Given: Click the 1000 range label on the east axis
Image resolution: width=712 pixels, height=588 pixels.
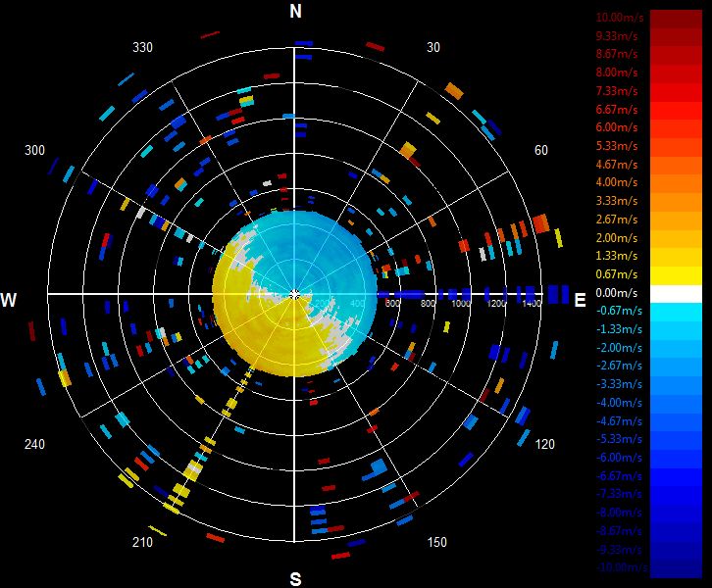Looking at the screenshot, I should 460,303.
